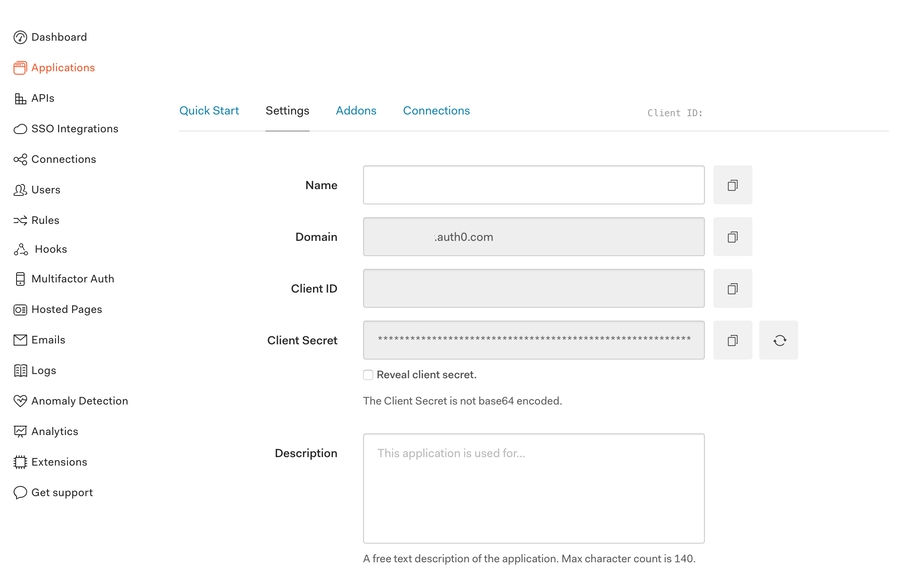This screenshot has height=575, width=900.
Task: Go to Anomaly Detection page
Action: [79, 401]
